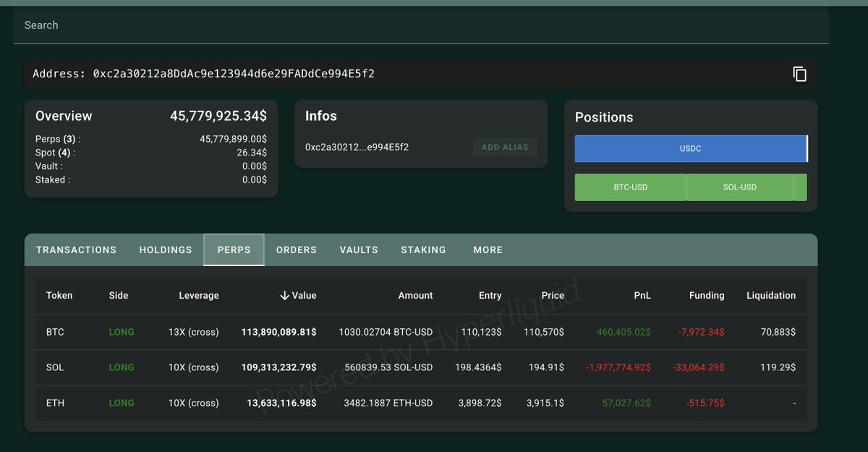Click the BTC value 113,890,089.81$
868x452 pixels.
tap(278, 332)
